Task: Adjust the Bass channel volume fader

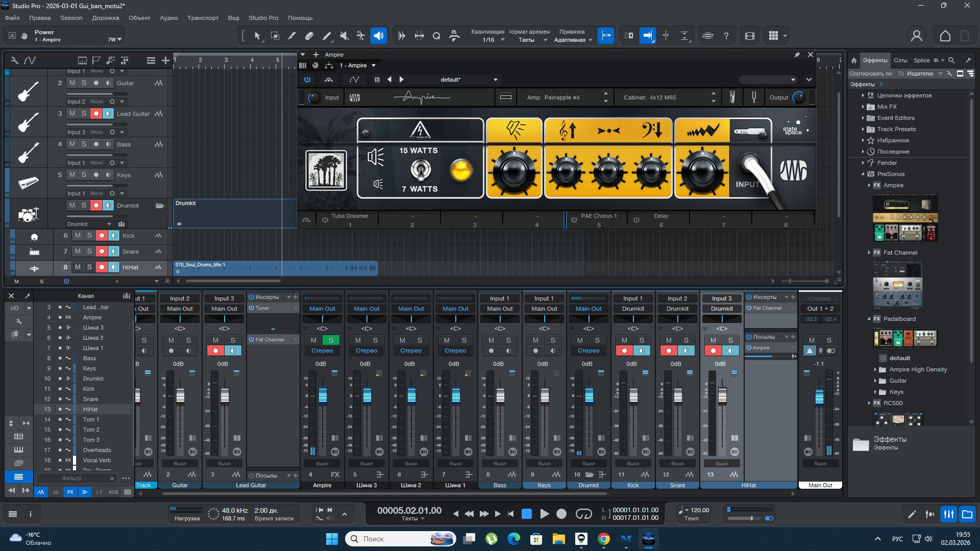Action: point(500,395)
